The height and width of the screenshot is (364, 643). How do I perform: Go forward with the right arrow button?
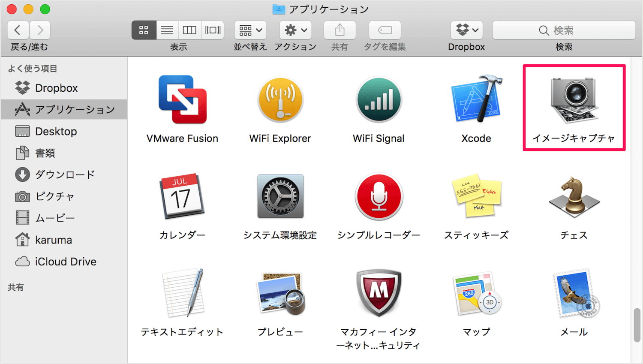[x=40, y=30]
